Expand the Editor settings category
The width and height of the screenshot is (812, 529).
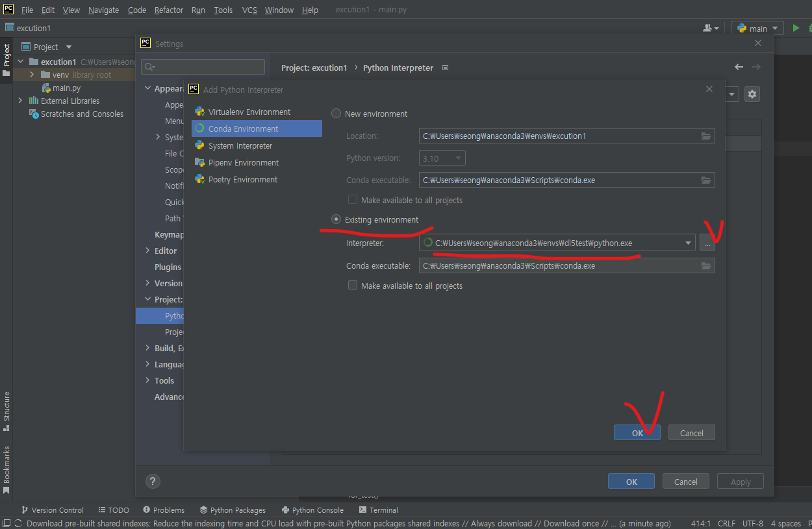[147, 251]
